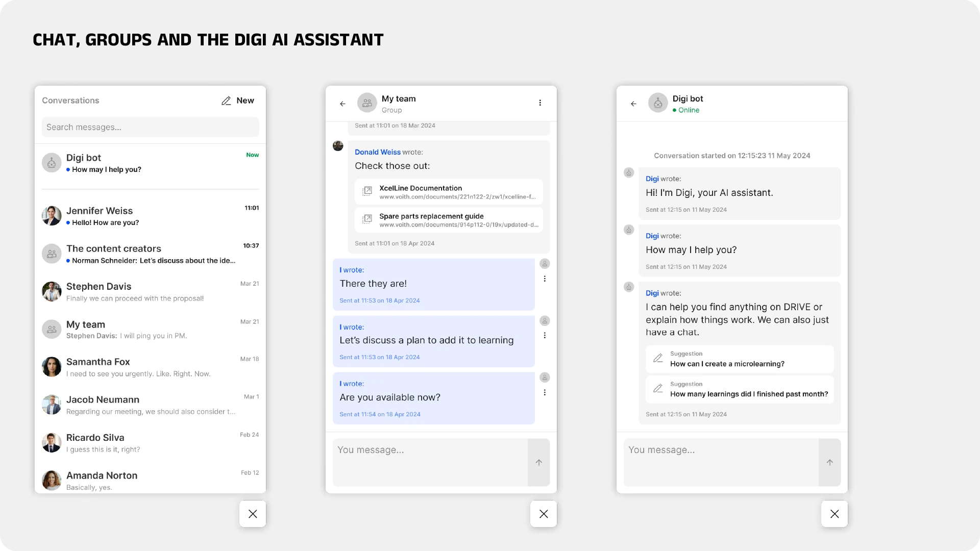Open options for 'There they are!' message
980x551 pixels.
(545, 279)
